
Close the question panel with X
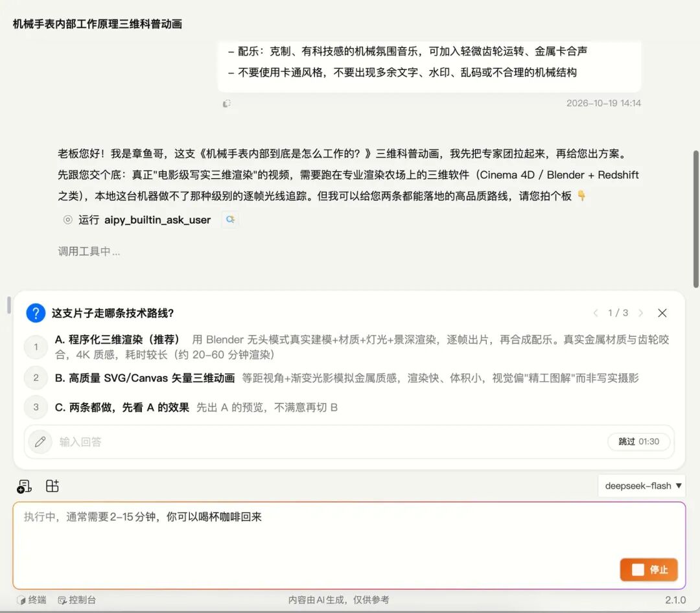pos(662,313)
